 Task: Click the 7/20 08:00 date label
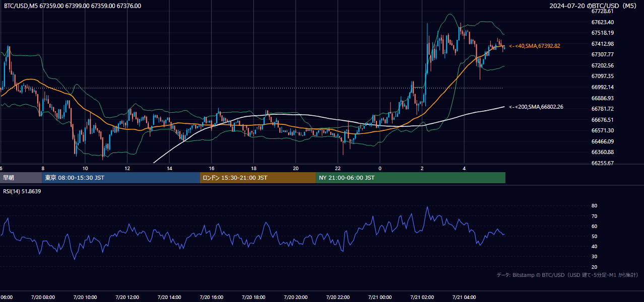click(x=43, y=297)
